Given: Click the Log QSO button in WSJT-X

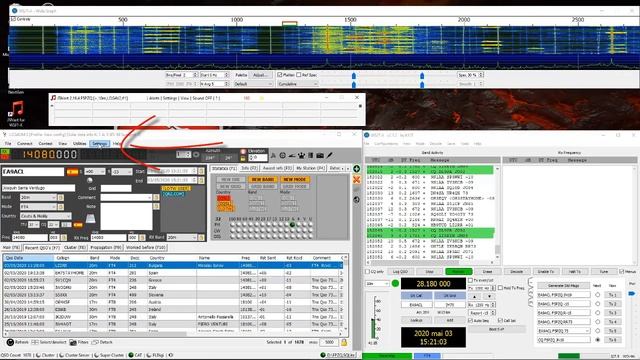Looking at the screenshot, I should [x=400, y=271].
